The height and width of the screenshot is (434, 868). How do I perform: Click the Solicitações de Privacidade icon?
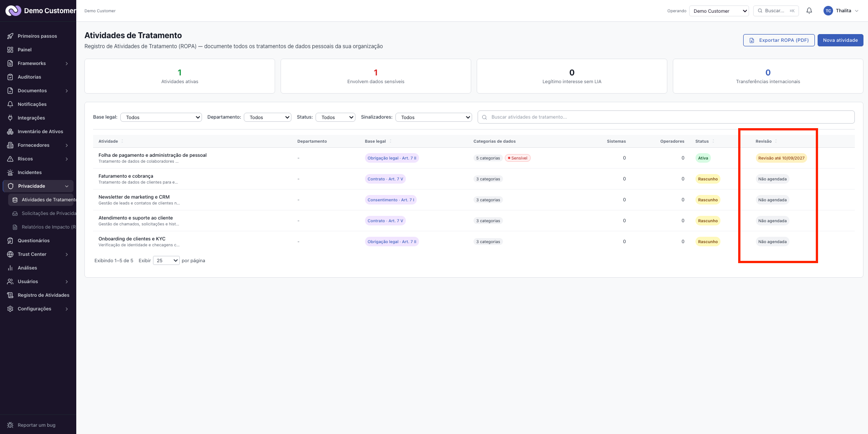pyautogui.click(x=15, y=213)
